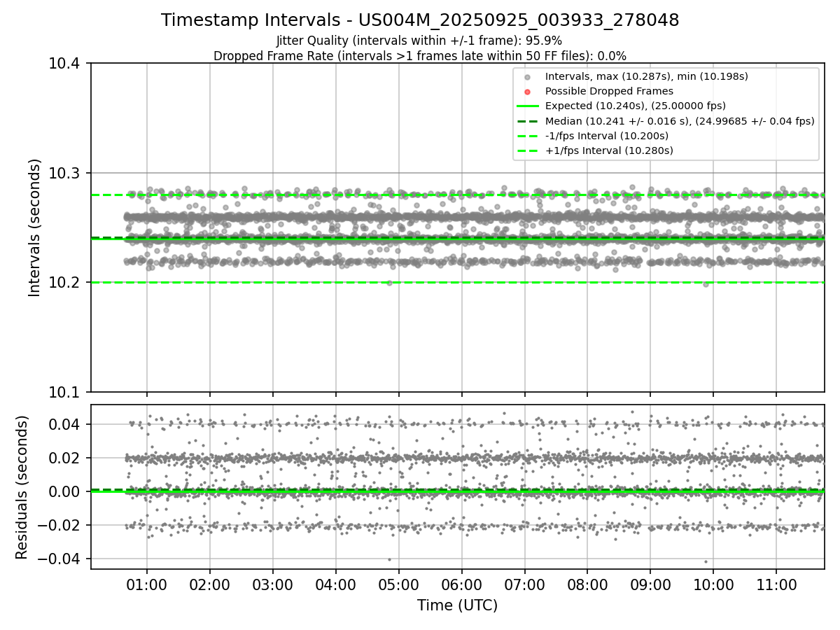Click the 'Jitter Quality' subtitle line
The height and width of the screenshot is (630, 840).
[x=419, y=41]
